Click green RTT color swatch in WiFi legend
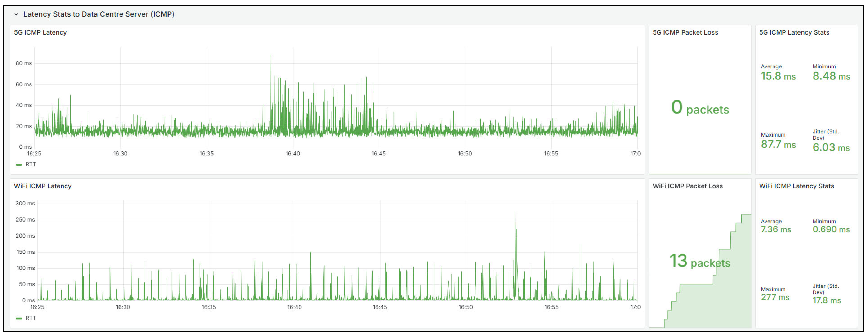868x335 pixels. [x=19, y=318]
